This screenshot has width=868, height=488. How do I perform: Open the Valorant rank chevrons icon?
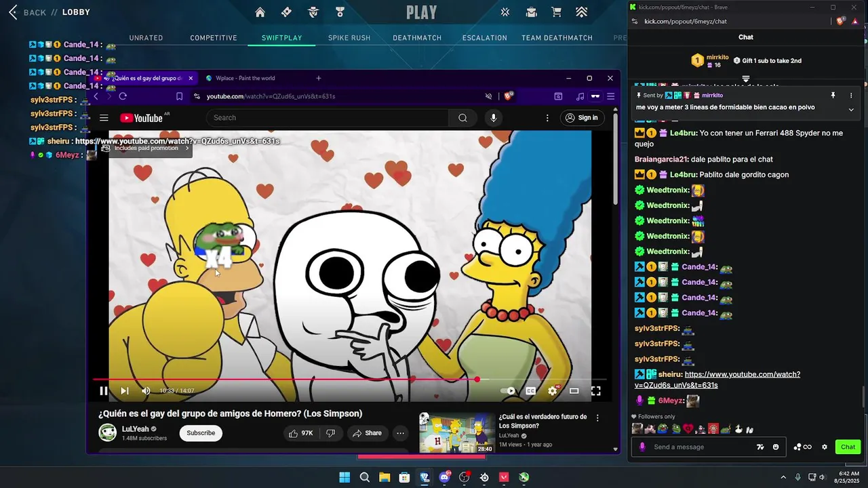[582, 12]
